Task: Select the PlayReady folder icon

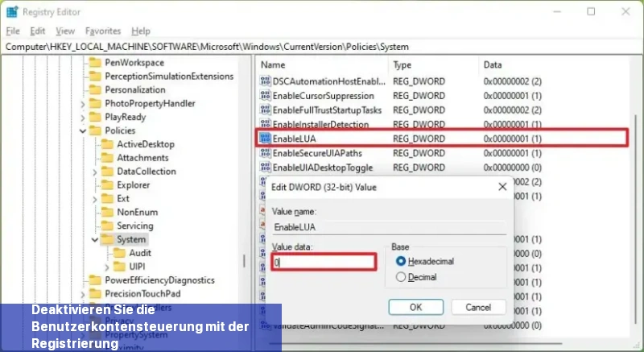Action: point(95,117)
